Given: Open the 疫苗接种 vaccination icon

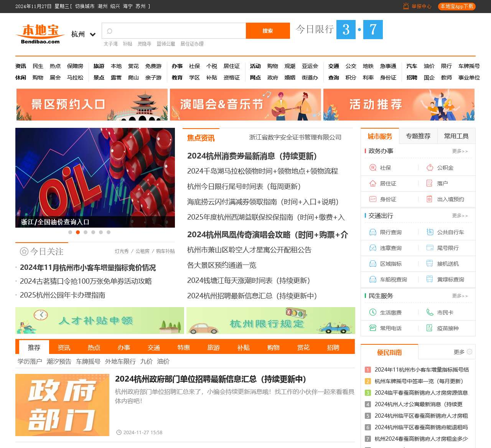Looking at the screenshot, I should click(x=429, y=328).
